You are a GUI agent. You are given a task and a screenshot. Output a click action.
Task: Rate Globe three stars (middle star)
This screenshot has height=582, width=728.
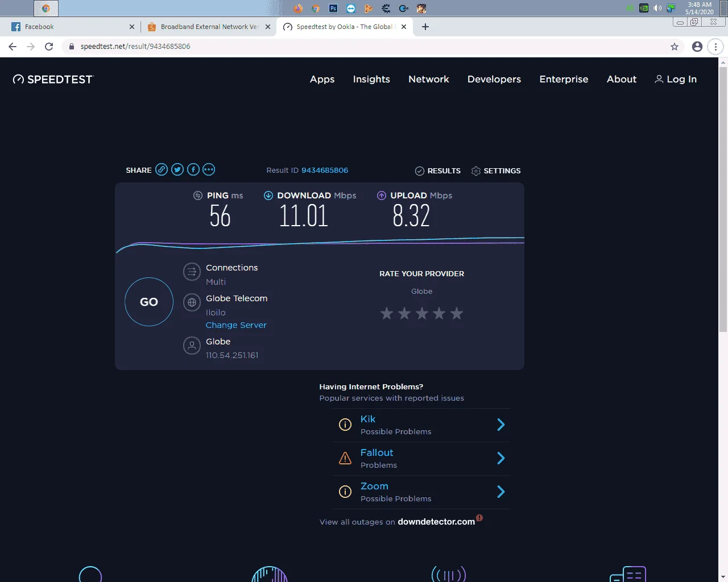pos(421,313)
